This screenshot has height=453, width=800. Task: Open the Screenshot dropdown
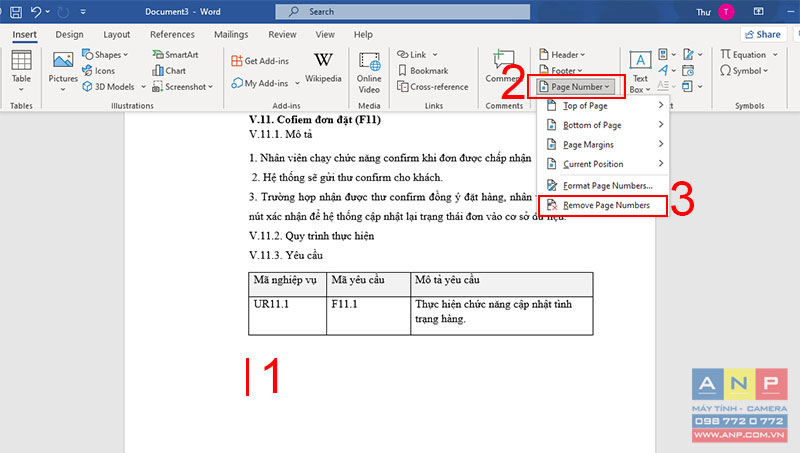click(x=182, y=87)
